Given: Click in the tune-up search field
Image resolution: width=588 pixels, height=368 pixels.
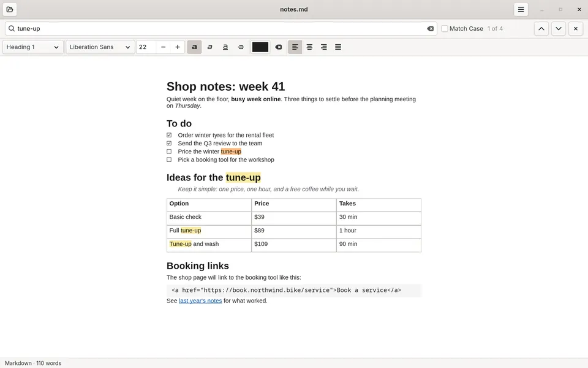Looking at the screenshot, I should click(221, 29).
